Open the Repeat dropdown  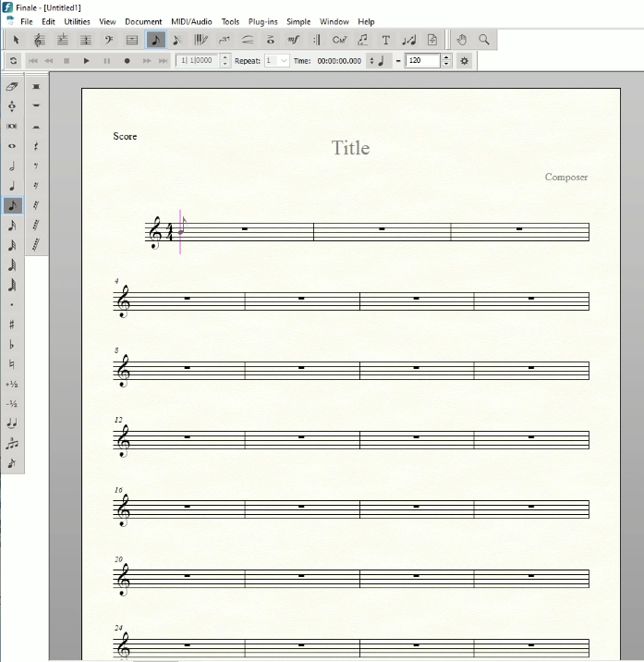(284, 61)
